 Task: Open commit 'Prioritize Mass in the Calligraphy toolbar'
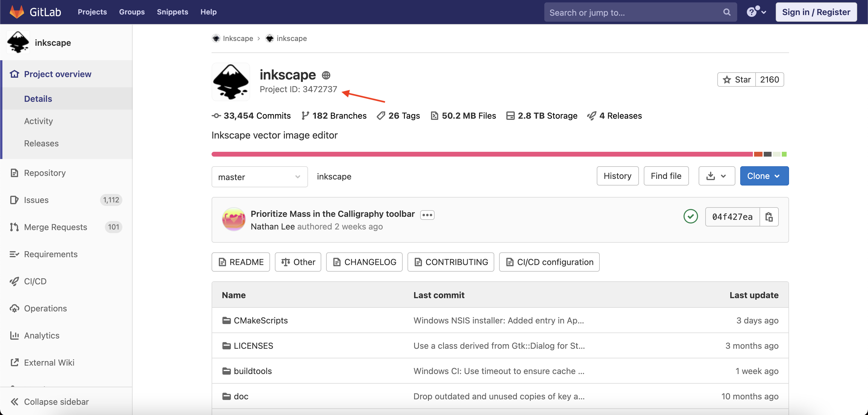pos(332,214)
